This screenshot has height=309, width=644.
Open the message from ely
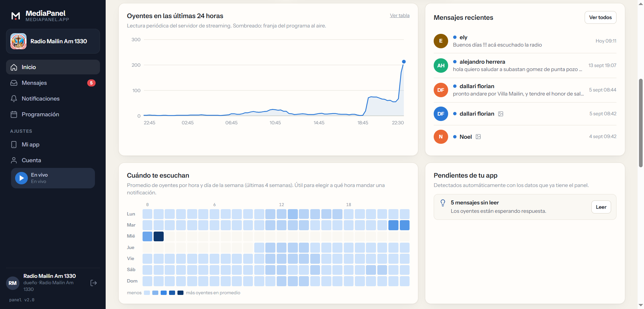click(525, 41)
